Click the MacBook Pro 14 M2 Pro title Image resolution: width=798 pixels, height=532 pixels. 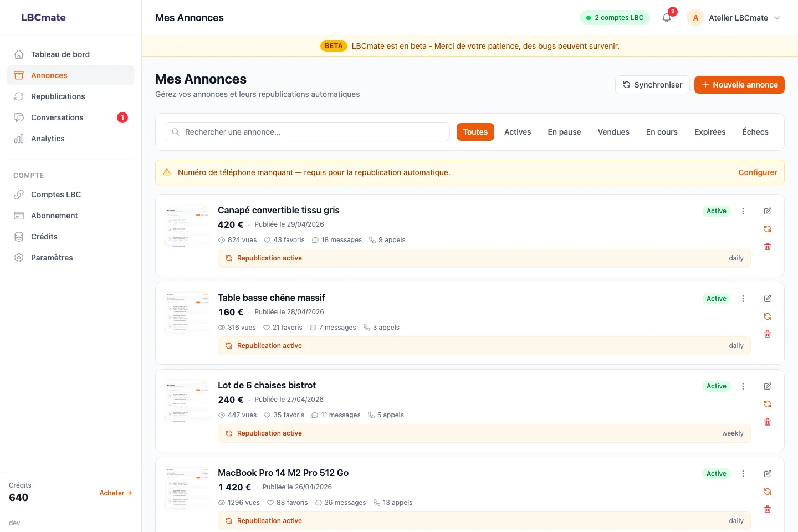point(283,473)
